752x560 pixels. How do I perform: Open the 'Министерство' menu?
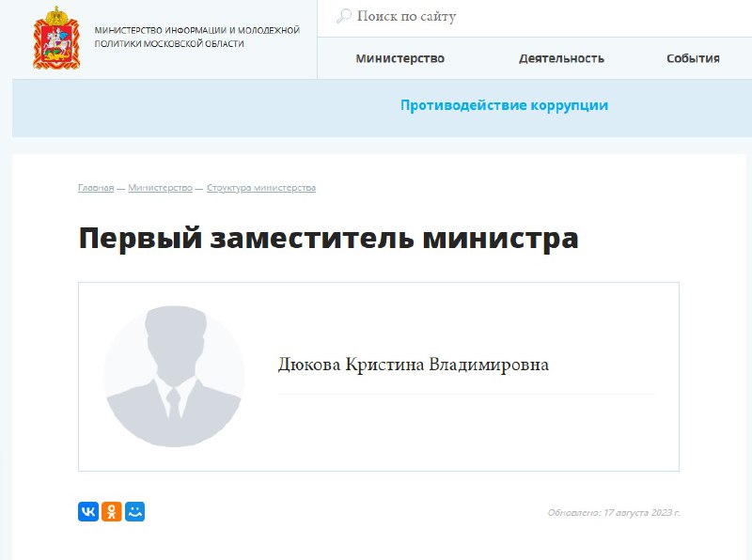coord(400,58)
